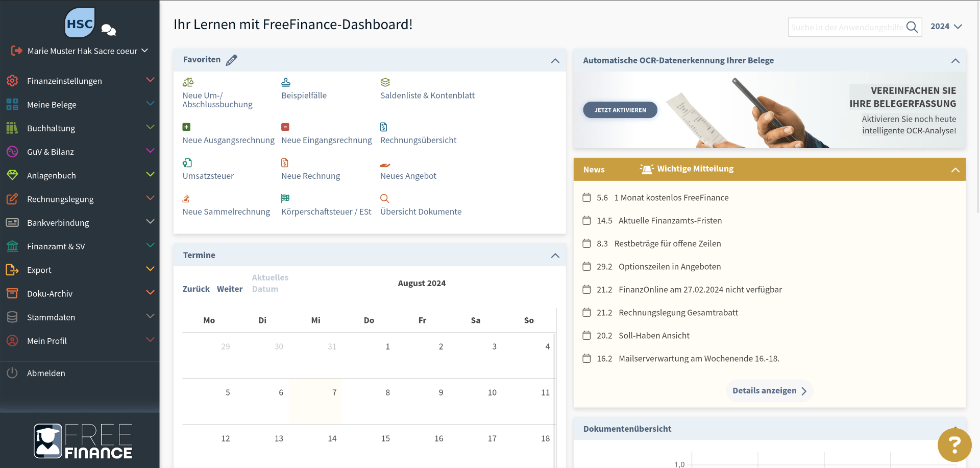The height and width of the screenshot is (468, 980).
Task: Open the Marie Muster Hak Sacre coeur dropdown
Action: [x=88, y=51]
